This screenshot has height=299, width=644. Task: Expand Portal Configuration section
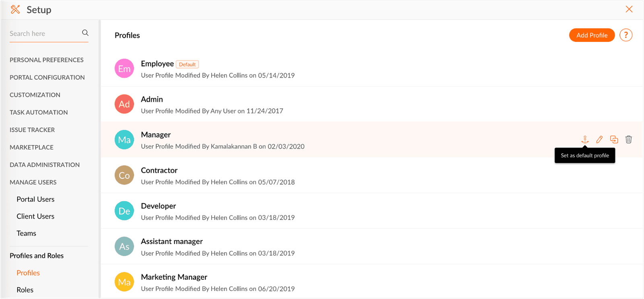pos(47,77)
